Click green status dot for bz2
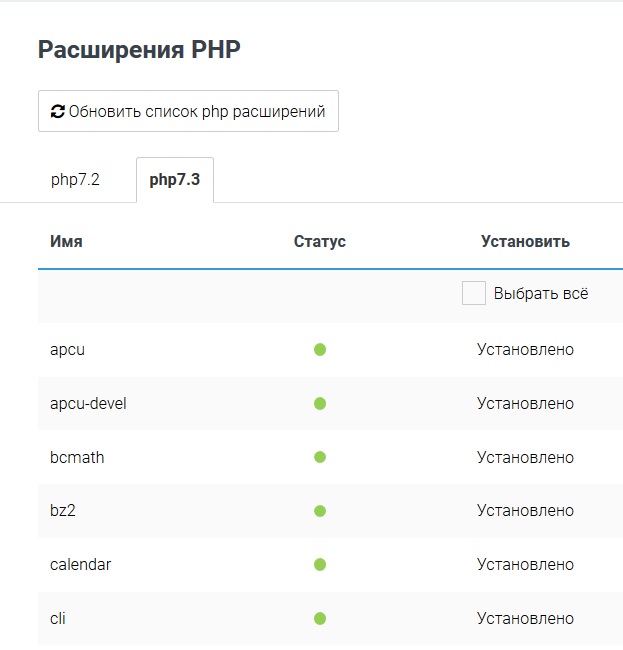623x650 pixels. point(320,511)
